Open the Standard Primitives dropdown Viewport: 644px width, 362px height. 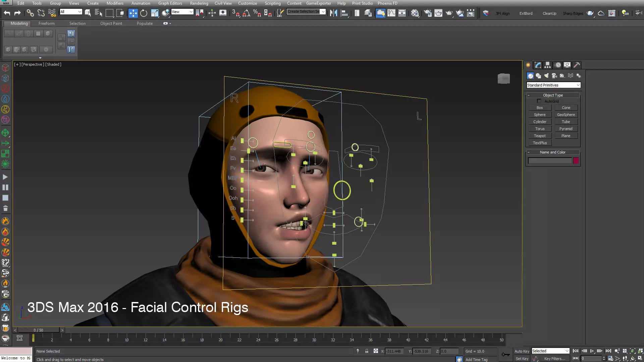click(x=553, y=85)
